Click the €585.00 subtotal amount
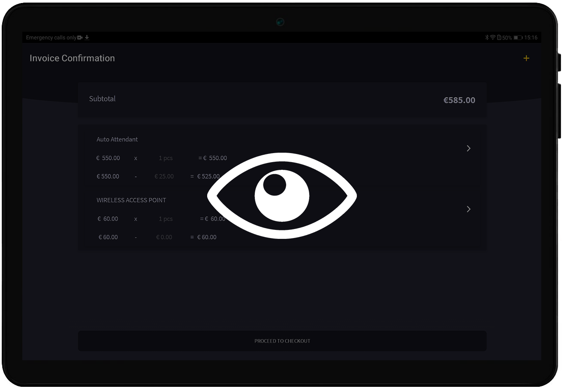564x392 pixels. (459, 100)
